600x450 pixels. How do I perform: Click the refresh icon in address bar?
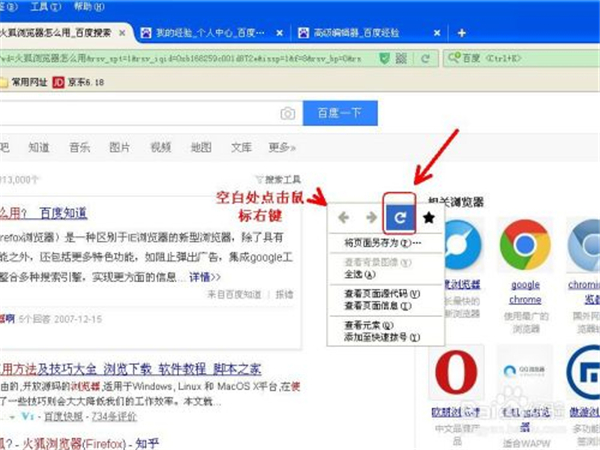tap(425, 59)
